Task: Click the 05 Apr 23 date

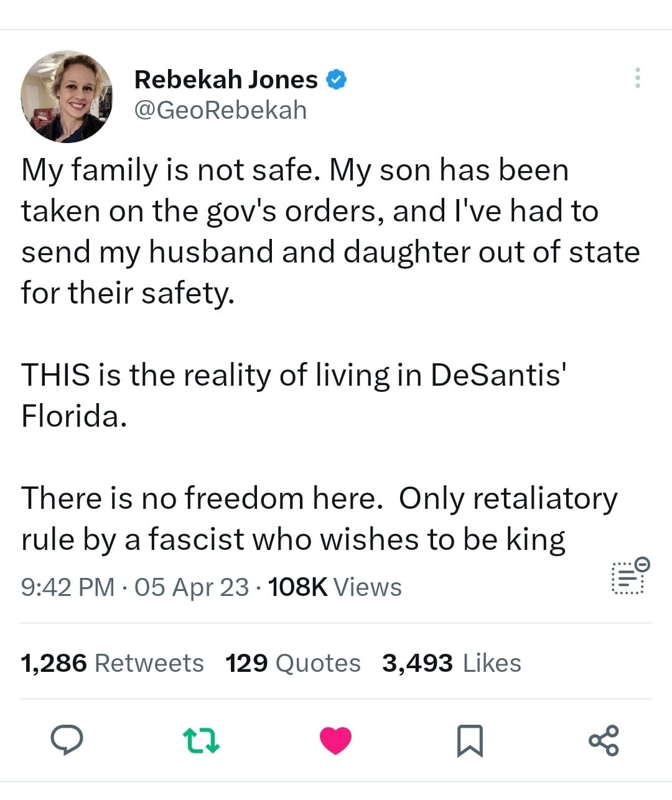Action: pos(192,587)
